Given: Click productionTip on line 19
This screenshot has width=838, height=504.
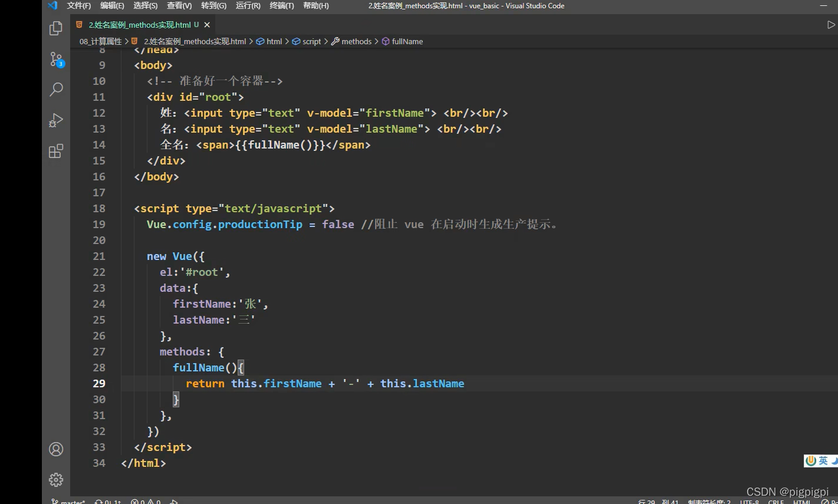Looking at the screenshot, I should click(260, 224).
